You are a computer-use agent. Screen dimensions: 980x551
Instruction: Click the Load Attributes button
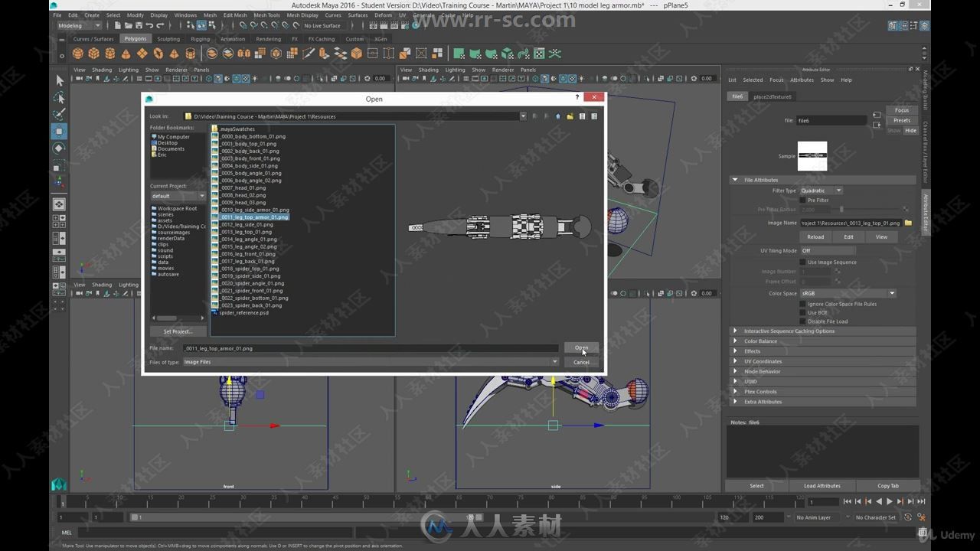822,486
